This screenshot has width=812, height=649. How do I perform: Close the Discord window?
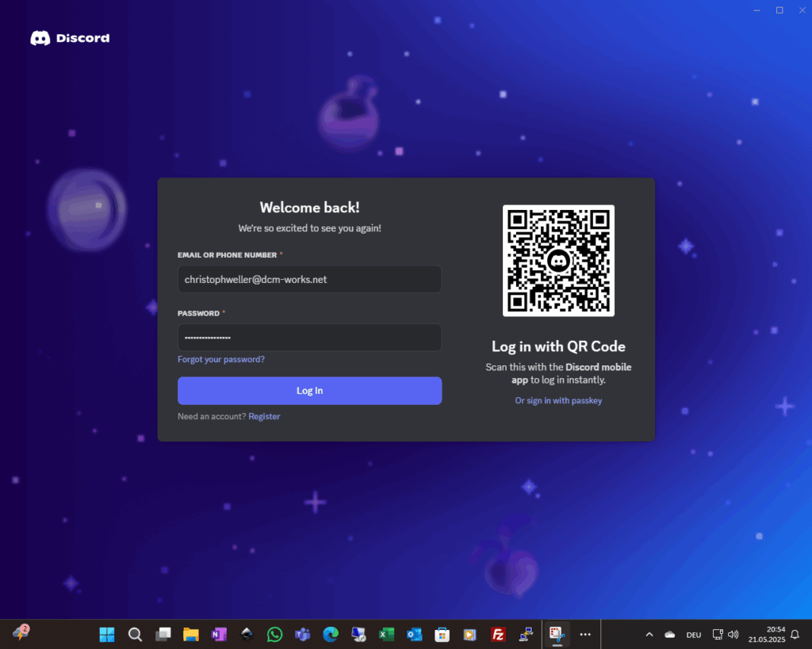coord(802,10)
